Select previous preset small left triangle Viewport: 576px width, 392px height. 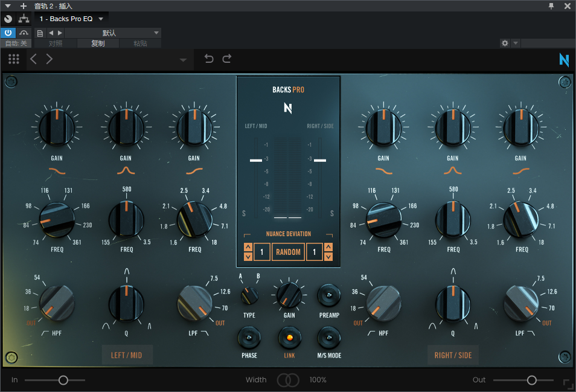(51, 33)
